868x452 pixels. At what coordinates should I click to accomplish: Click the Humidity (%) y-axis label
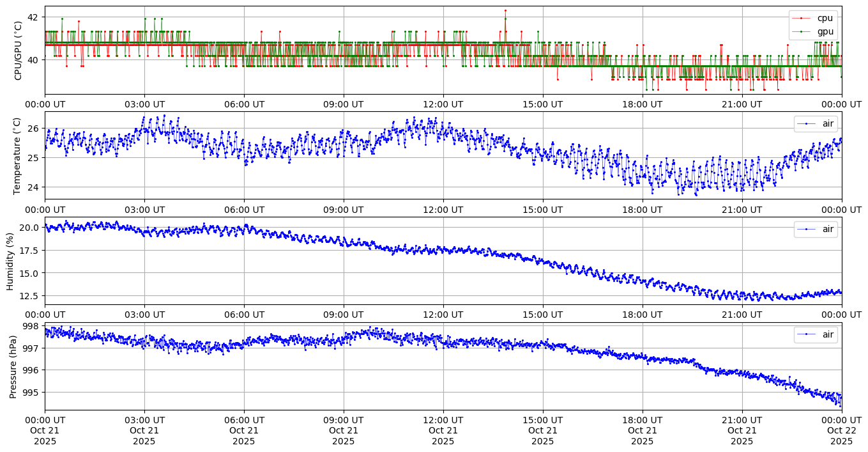10,261
